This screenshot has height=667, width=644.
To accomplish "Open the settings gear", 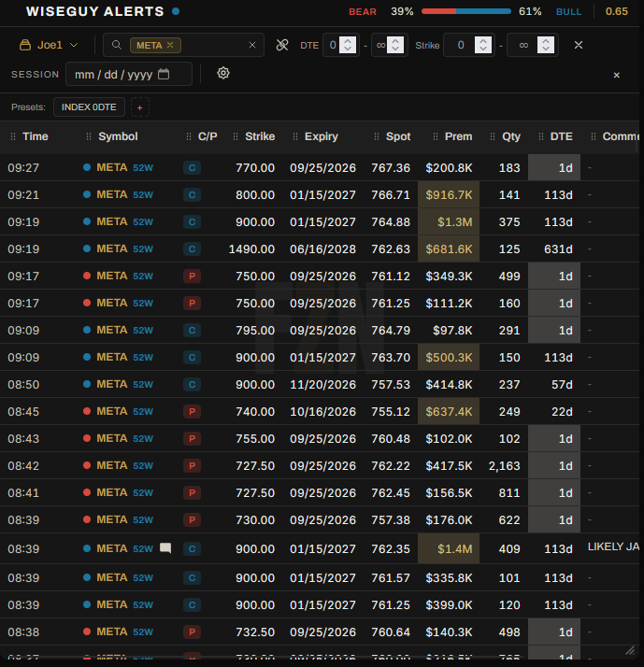I will coord(223,73).
